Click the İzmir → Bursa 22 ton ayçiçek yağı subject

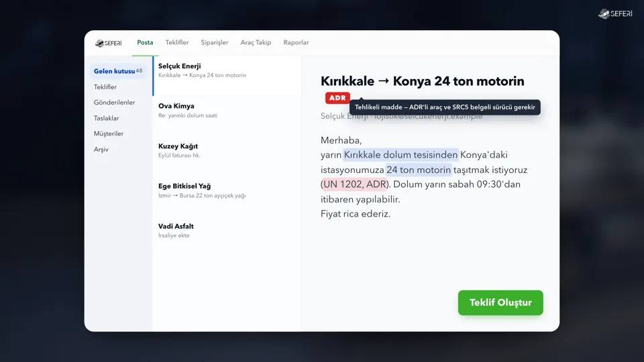pos(202,195)
